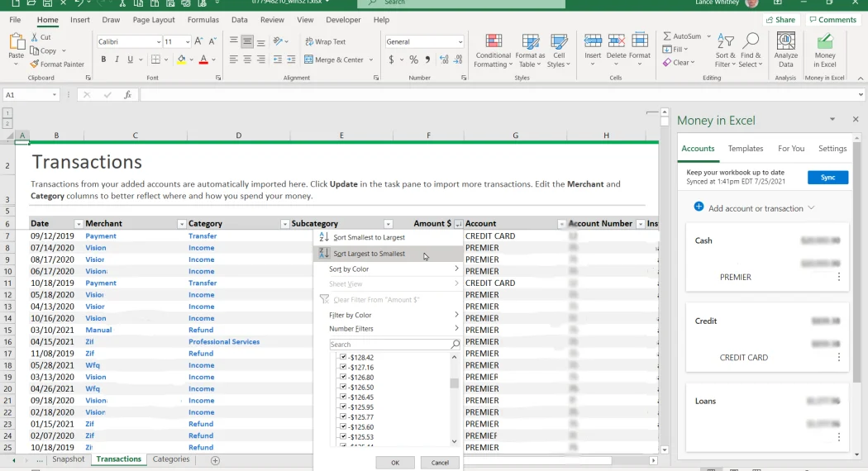Screen dimensions: 868x471
Task: Click the Wrap Text button
Action: tap(326, 41)
